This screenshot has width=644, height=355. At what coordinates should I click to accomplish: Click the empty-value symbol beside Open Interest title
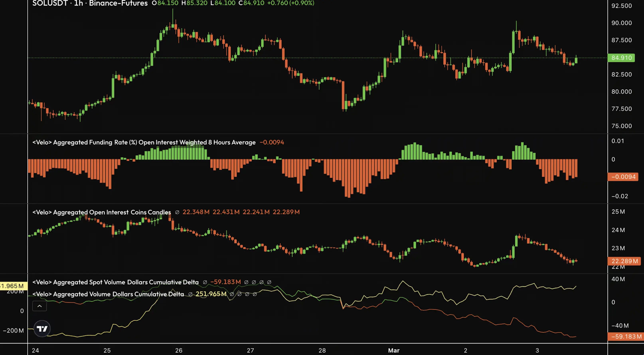177,212
